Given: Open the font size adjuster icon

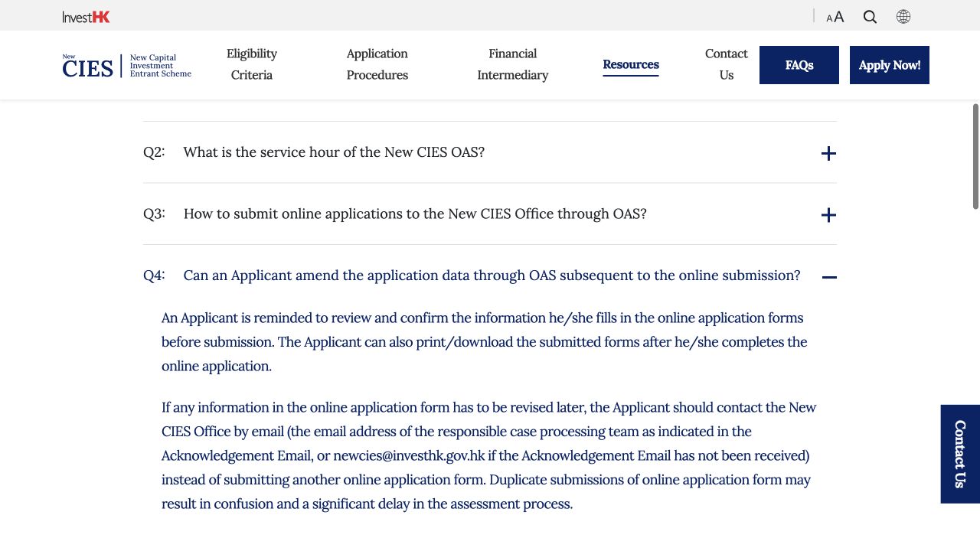Looking at the screenshot, I should click(835, 17).
